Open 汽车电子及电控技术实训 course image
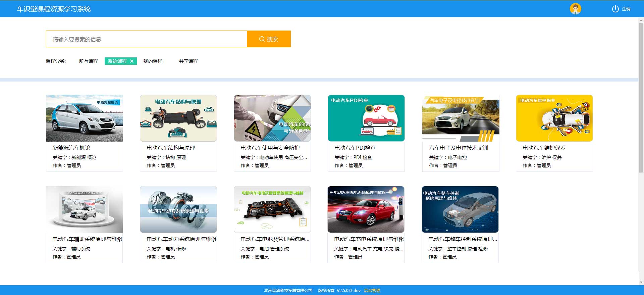This screenshot has height=295, width=644. point(461,118)
